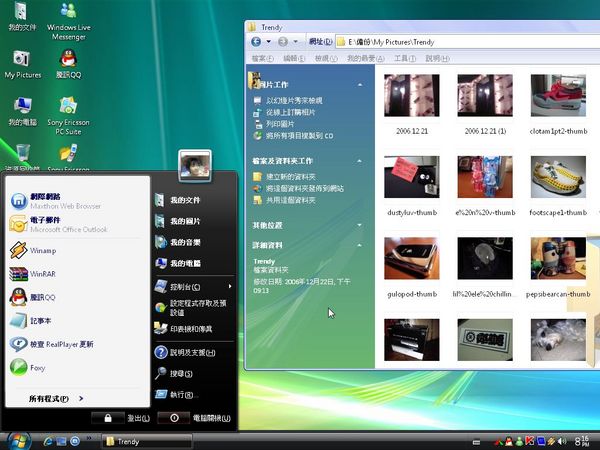Image resolution: width=600 pixels, height=450 pixels.
Task: Click the Explorer Forward button
Action: [283, 42]
